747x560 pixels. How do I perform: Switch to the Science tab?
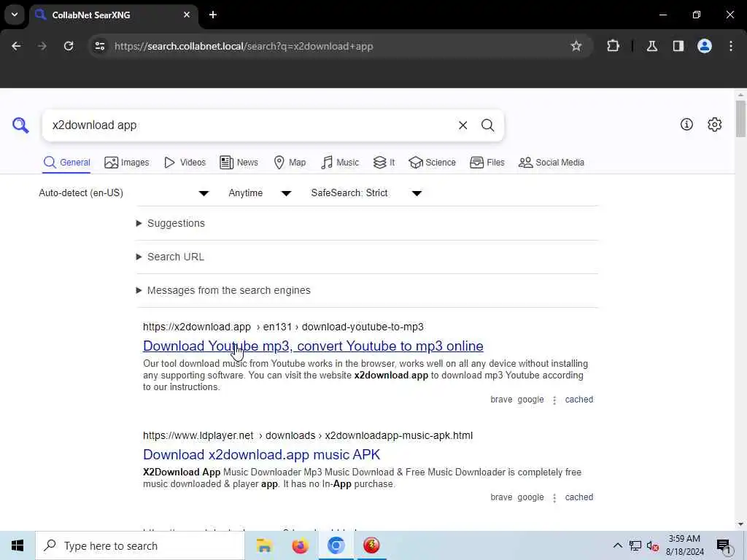pyautogui.click(x=432, y=163)
